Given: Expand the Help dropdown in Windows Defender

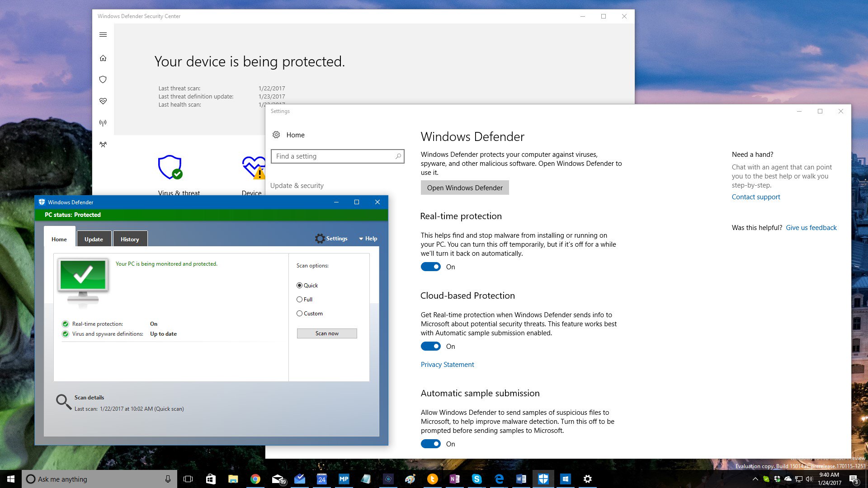Looking at the screenshot, I should [368, 239].
